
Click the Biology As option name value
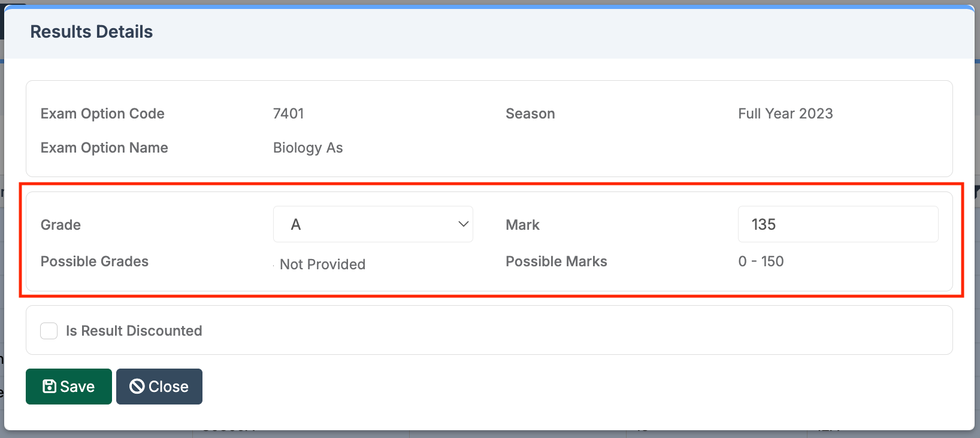coord(308,148)
